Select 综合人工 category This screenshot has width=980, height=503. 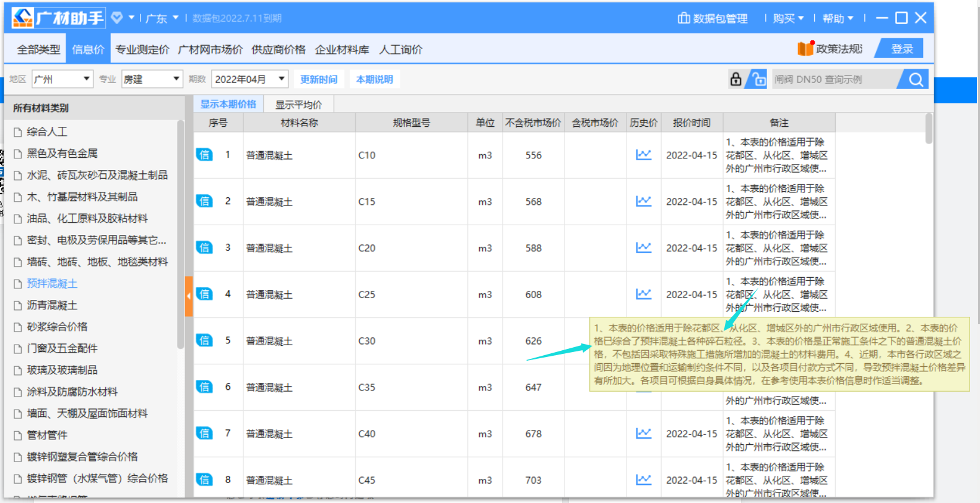(x=47, y=132)
